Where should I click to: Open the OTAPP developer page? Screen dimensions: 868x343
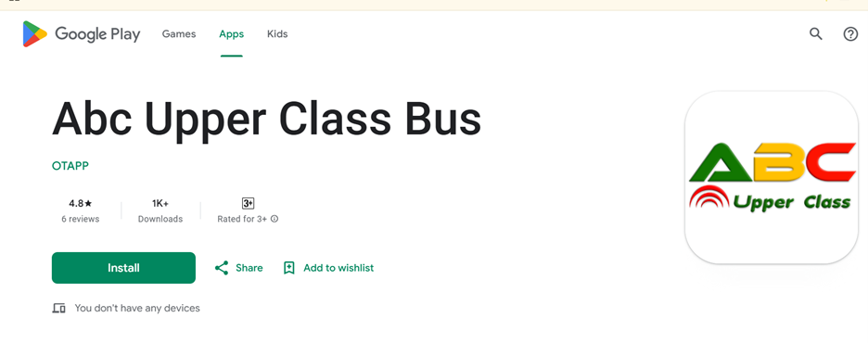(x=70, y=166)
